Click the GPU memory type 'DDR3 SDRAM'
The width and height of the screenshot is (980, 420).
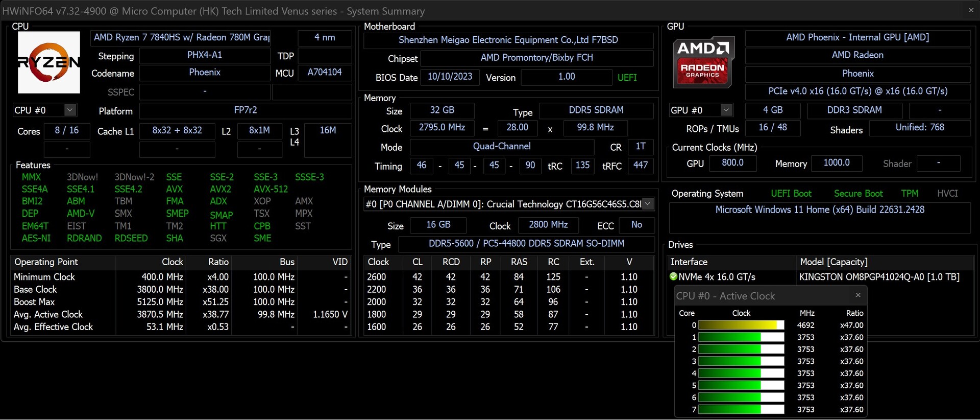[x=854, y=110]
